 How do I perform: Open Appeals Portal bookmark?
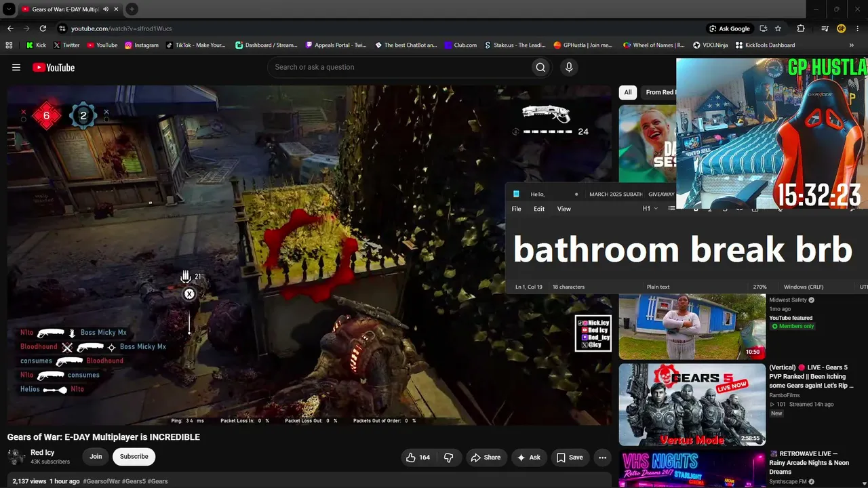click(336, 45)
